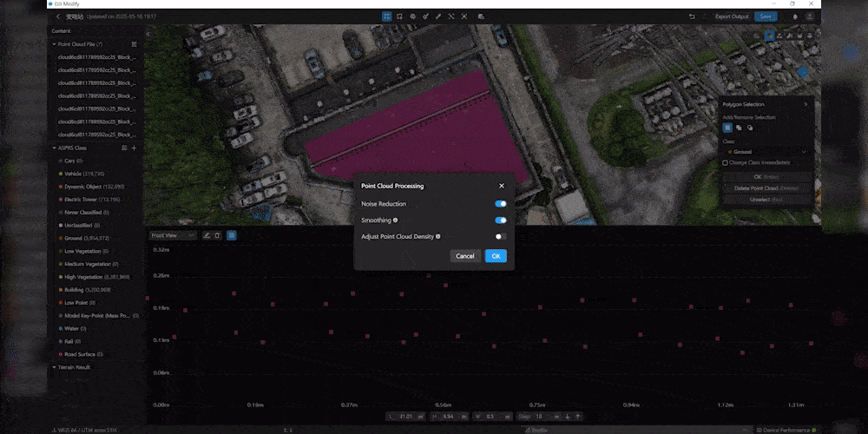868x434 pixels.
Task: Enable Adjust Point Cloud Density switch
Action: (x=501, y=236)
